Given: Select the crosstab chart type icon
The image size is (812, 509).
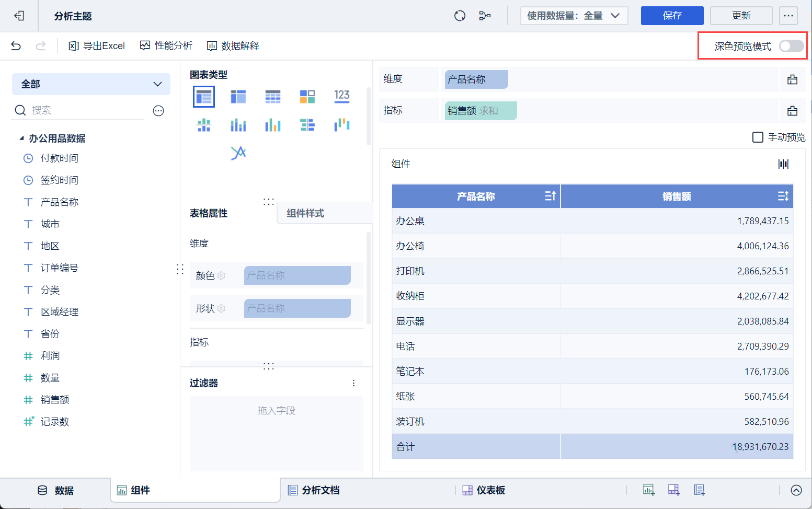Looking at the screenshot, I should 238,97.
